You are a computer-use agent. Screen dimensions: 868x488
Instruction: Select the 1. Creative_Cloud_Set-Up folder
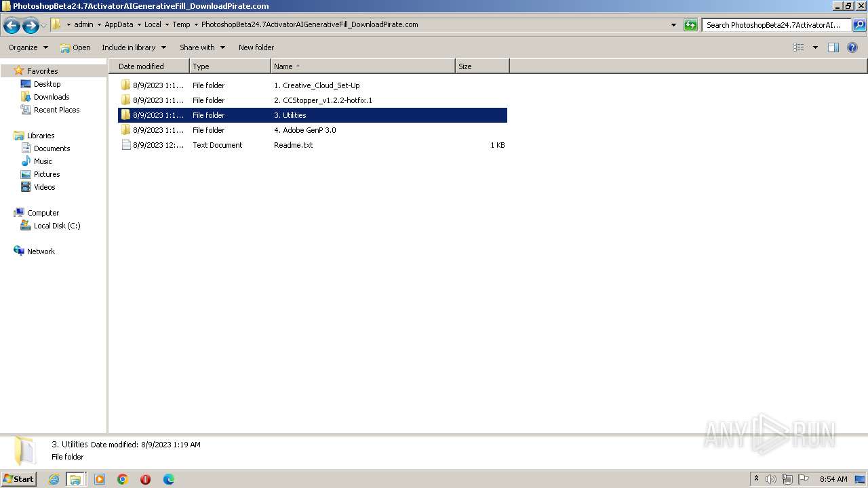(x=313, y=85)
